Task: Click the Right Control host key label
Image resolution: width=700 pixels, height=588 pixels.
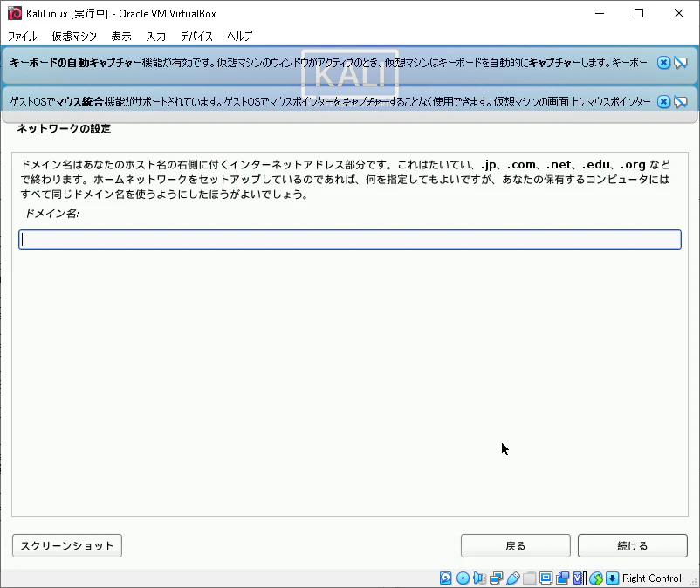Action: (652, 578)
